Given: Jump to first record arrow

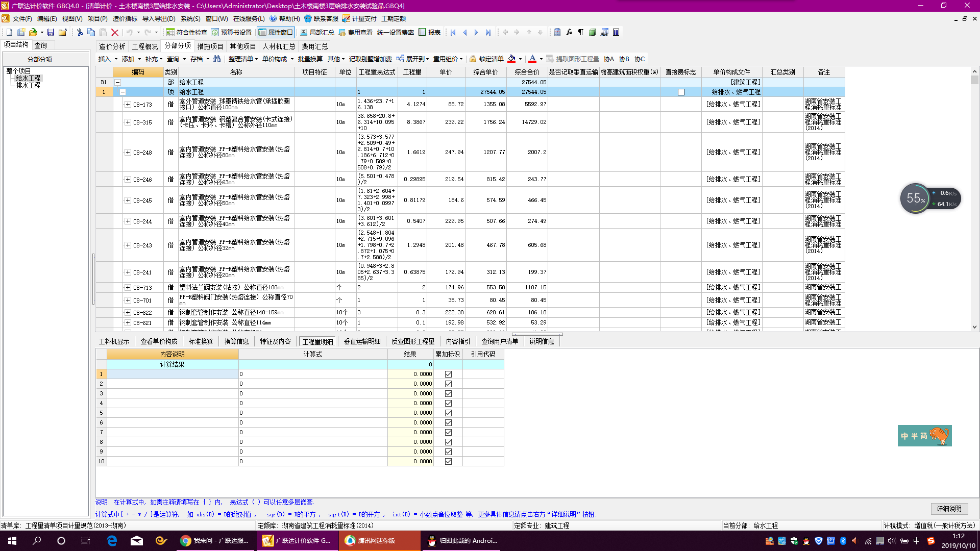Looking at the screenshot, I should [x=453, y=32].
